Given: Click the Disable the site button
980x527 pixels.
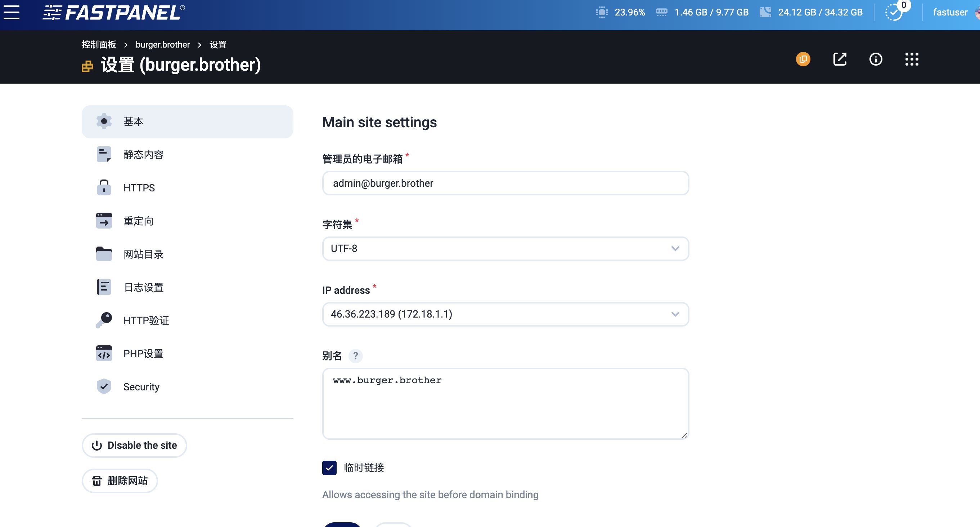Looking at the screenshot, I should click(x=134, y=445).
